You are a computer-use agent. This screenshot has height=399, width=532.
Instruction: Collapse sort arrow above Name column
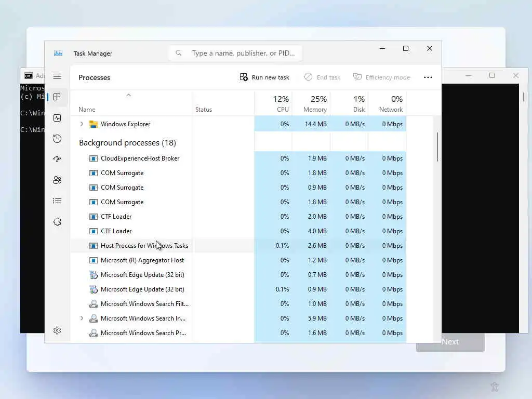click(129, 96)
